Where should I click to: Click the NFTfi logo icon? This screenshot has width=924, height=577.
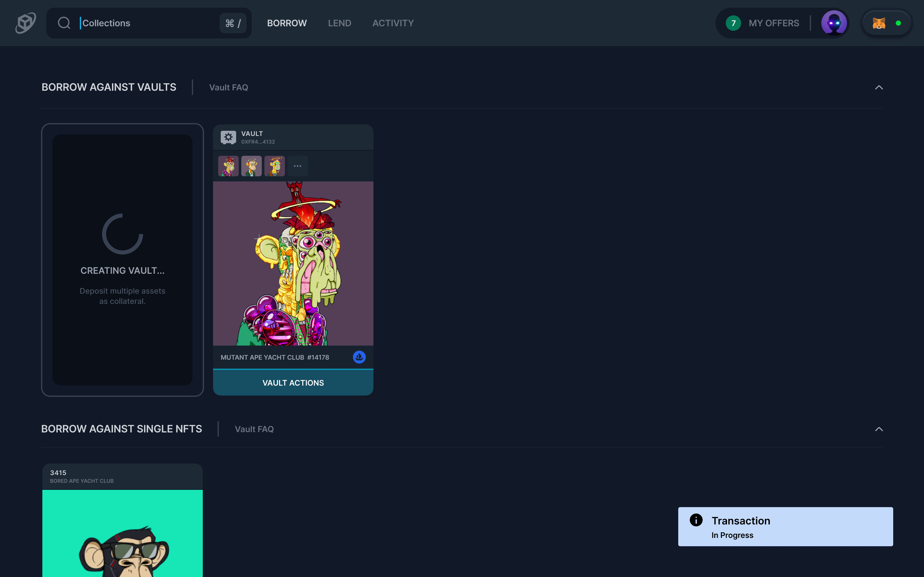(x=26, y=23)
